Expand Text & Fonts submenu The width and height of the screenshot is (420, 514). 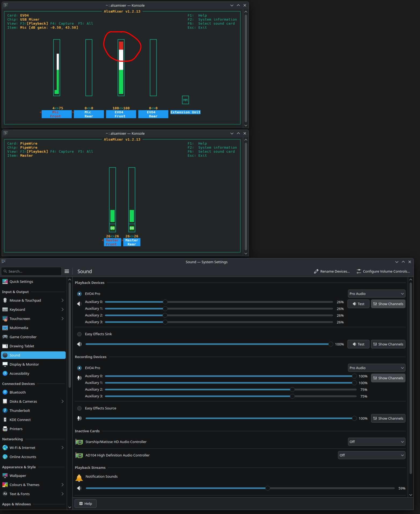[x=62, y=494]
